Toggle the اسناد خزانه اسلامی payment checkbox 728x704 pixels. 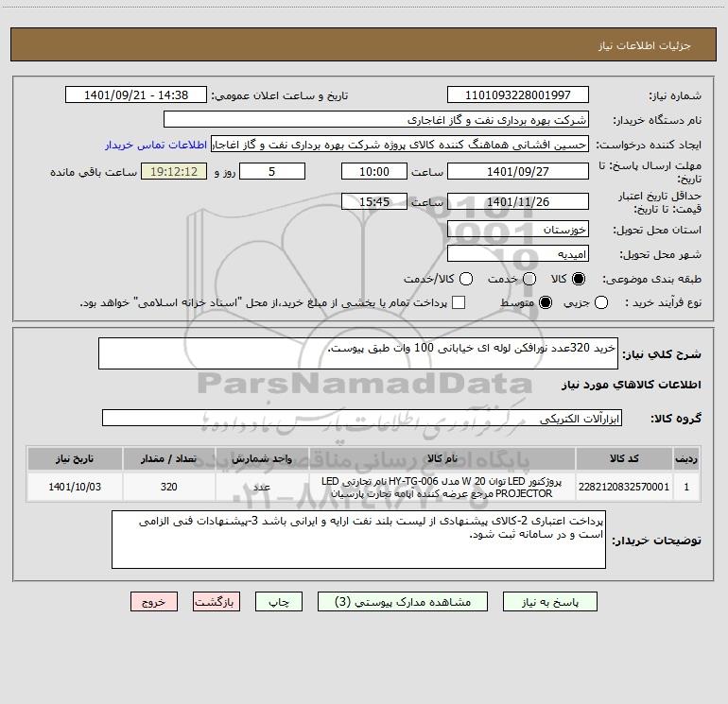[459, 302]
